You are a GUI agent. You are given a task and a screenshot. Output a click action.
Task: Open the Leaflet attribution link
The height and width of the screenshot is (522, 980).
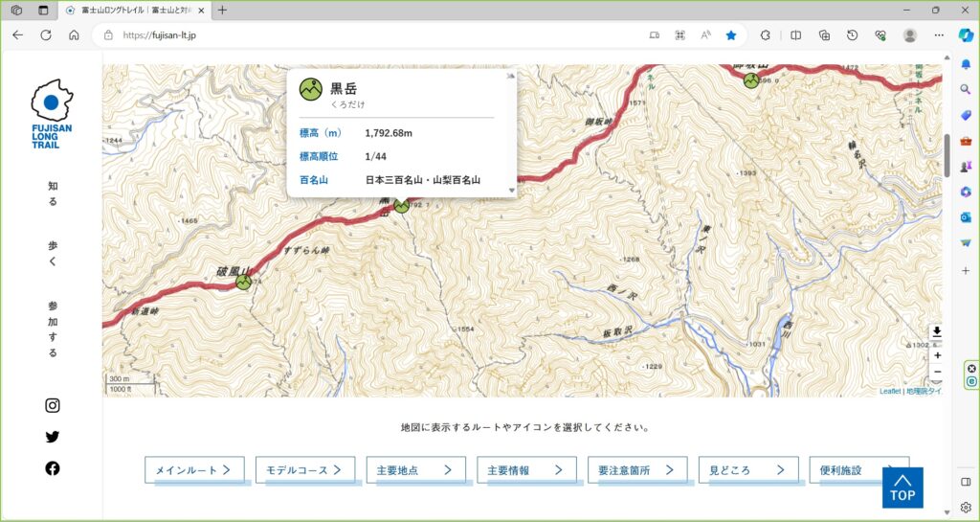890,392
